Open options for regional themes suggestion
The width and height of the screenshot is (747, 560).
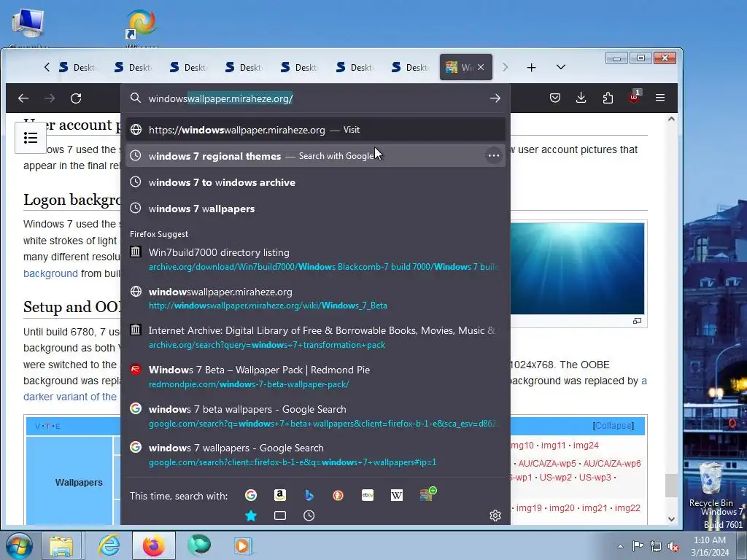click(x=494, y=156)
